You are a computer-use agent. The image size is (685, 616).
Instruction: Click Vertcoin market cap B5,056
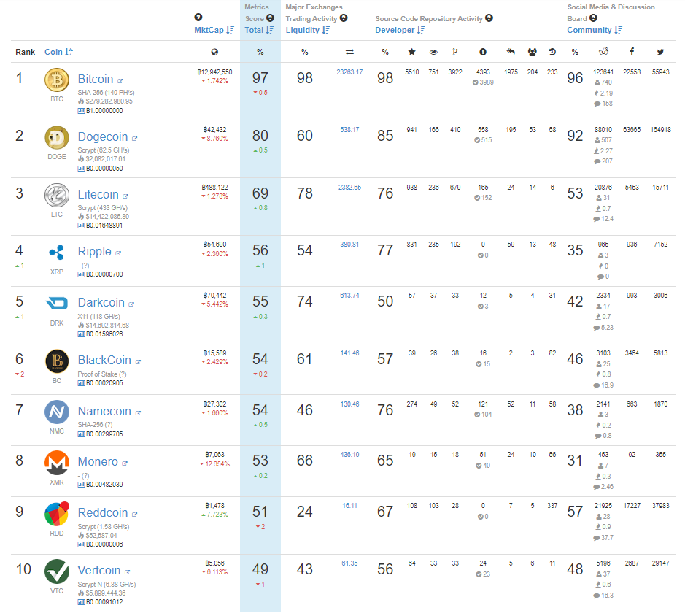coord(214,563)
